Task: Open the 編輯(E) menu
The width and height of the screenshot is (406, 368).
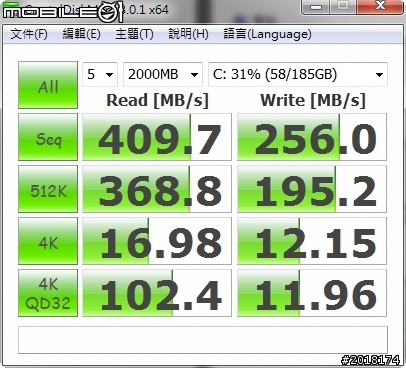Action: tap(81, 34)
